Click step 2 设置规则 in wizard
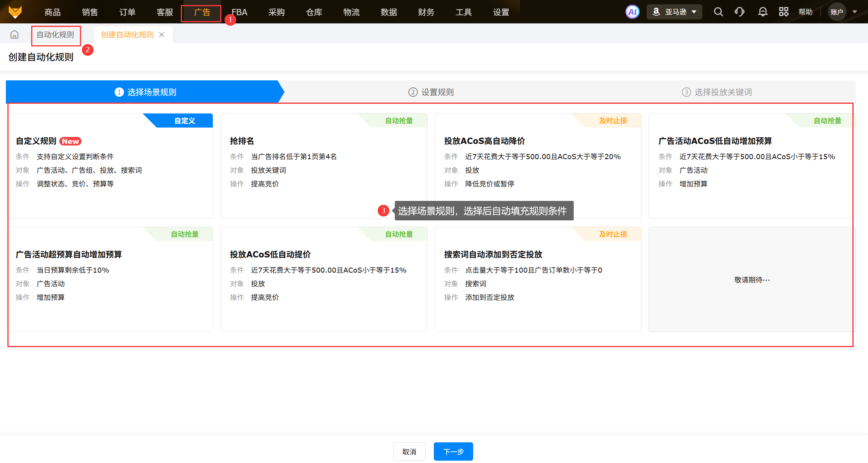This screenshot has height=463, width=868. (431, 92)
